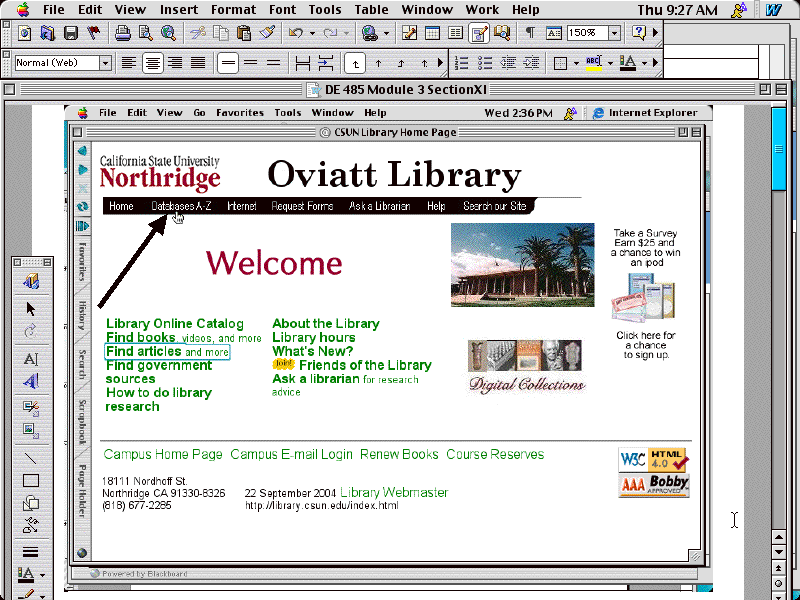Viewport: 800px width, 600px height.
Task: Click the Copy icon in the toolbar
Action: 221,33
